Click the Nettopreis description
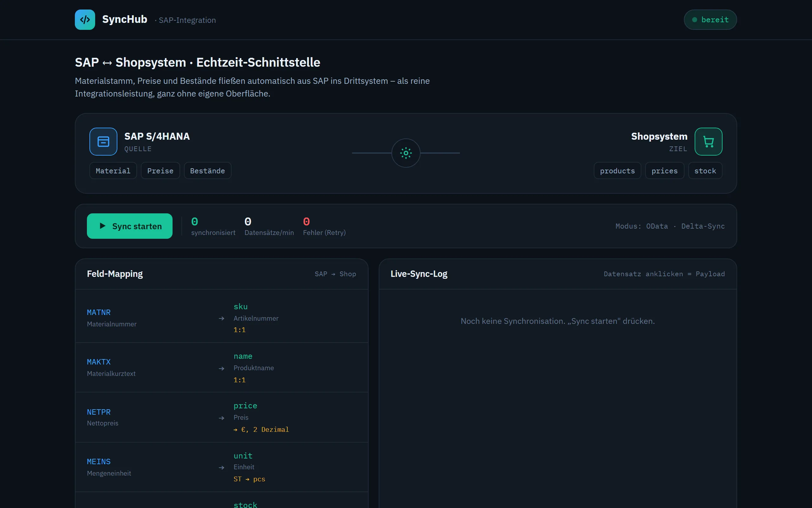This screenshot has width=812, height=508. point(103,423)
